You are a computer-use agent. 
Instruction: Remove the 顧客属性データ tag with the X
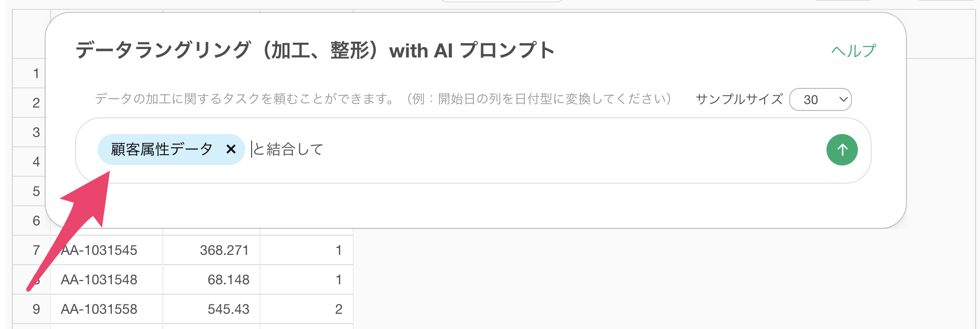[x=231, y=149]
